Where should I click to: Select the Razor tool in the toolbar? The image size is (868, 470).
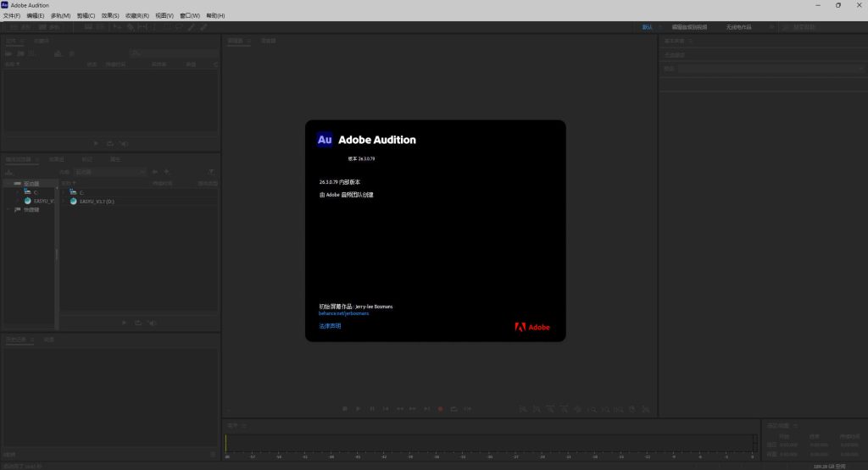pos(131,27)
